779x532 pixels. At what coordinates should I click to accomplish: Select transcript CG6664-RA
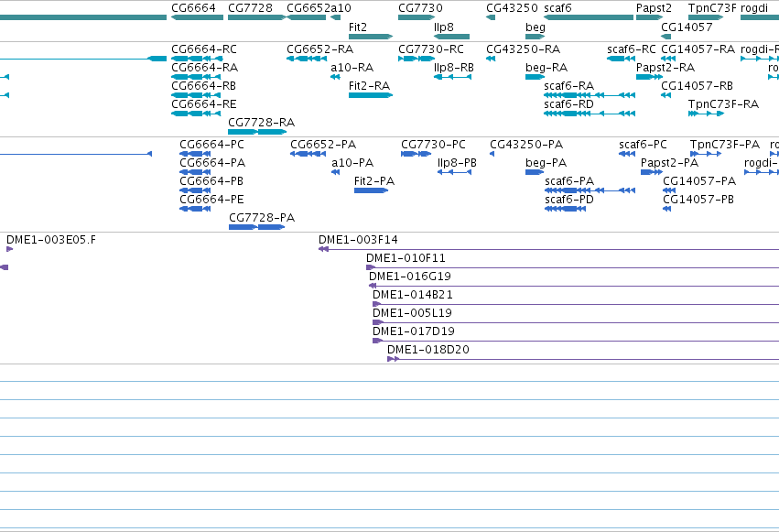point(196,77)
